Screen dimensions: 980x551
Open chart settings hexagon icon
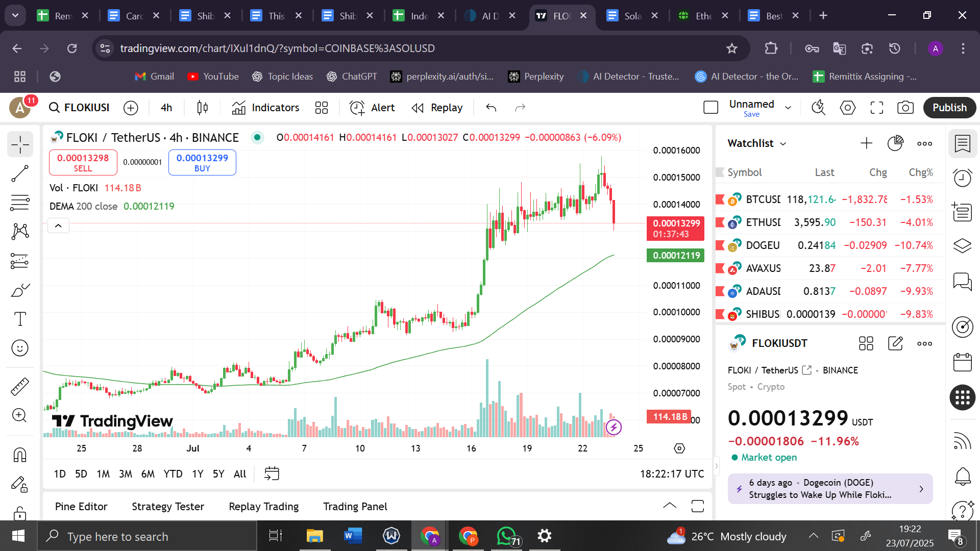[848, 108]
